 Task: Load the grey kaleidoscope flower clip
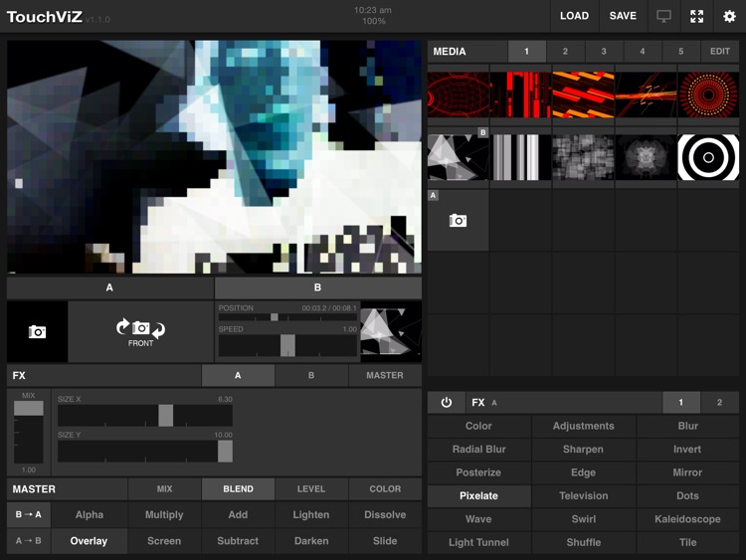[646, 157]
